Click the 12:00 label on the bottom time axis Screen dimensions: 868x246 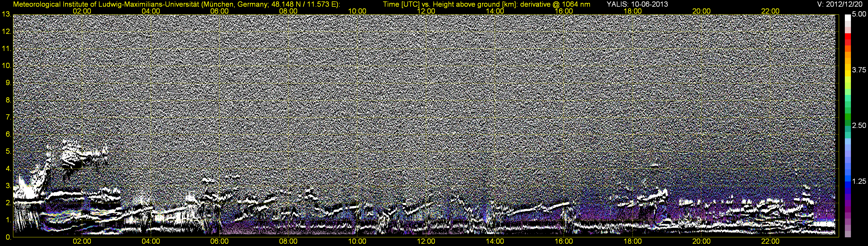coord(426,242)
